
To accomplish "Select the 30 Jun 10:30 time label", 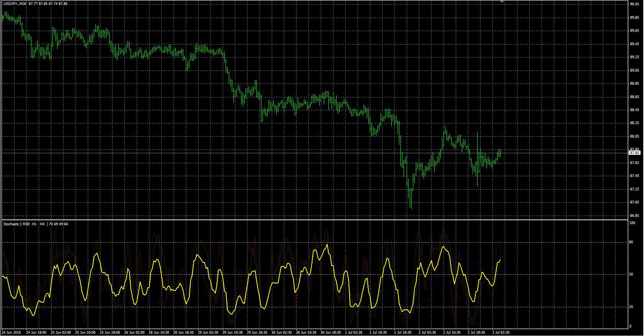I will click(306, 333).
